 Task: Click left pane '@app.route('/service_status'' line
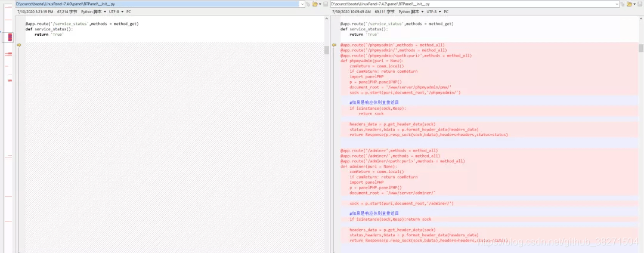pyautogui.click(x=82, y=24)
